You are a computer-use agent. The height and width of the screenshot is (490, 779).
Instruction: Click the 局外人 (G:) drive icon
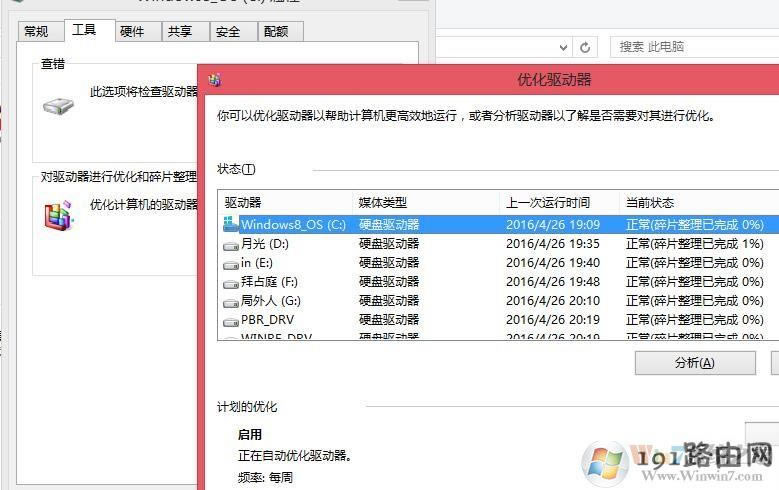click(x=231, y=303)
